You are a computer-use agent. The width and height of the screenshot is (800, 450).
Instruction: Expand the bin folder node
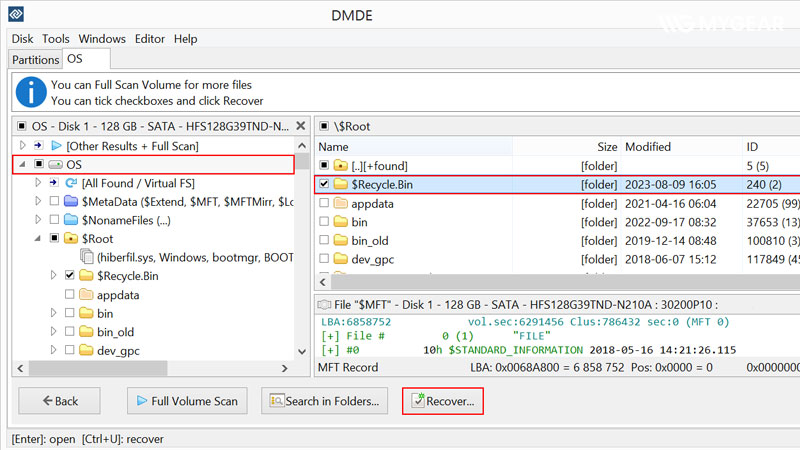pyautogui.click(x=53, y=313)
